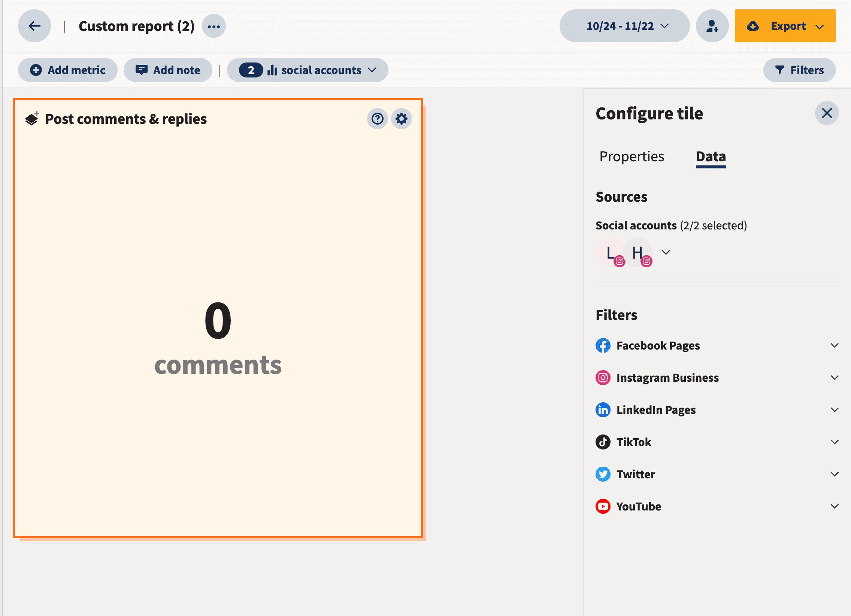
Task: Click the tile settings gear icon
Action: click(x=401, y=119)
